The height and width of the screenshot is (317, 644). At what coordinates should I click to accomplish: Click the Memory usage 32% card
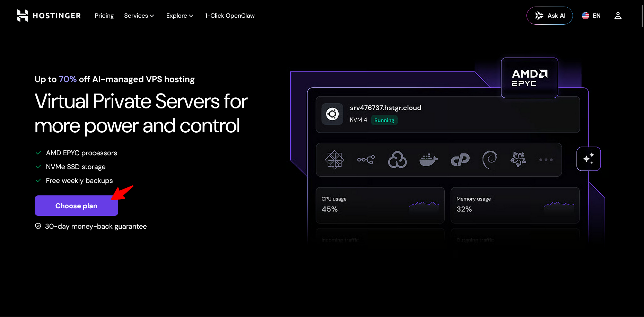click(515, 205)
